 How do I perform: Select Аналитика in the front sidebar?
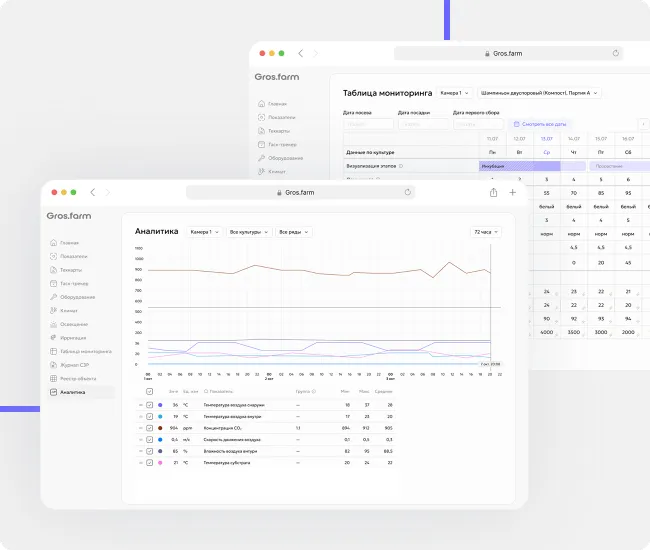point(72,393)
